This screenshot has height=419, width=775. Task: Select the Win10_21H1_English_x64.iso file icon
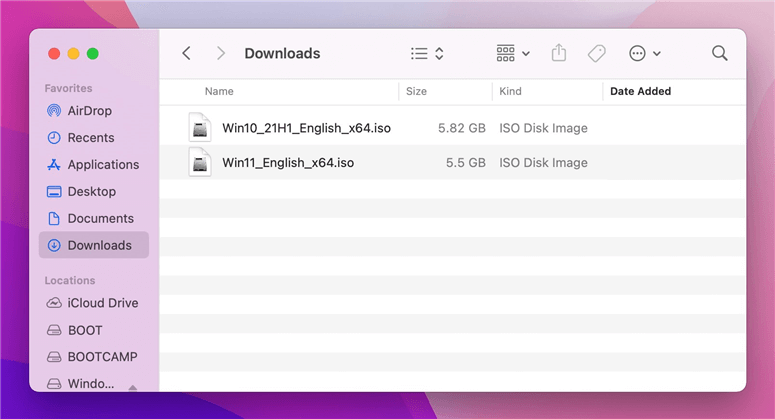200,128
